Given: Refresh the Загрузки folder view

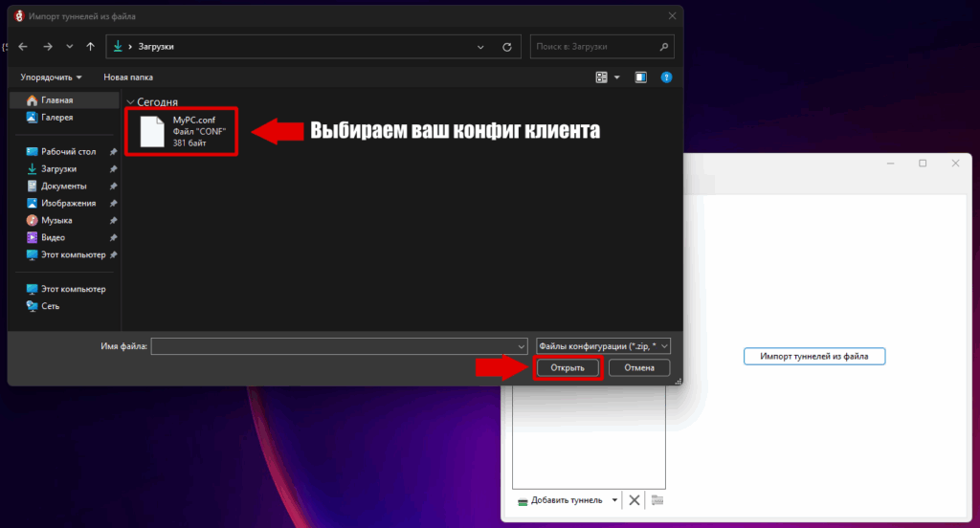Looking at the screenshot, I should pyautogui.click(x=510, y=46).
